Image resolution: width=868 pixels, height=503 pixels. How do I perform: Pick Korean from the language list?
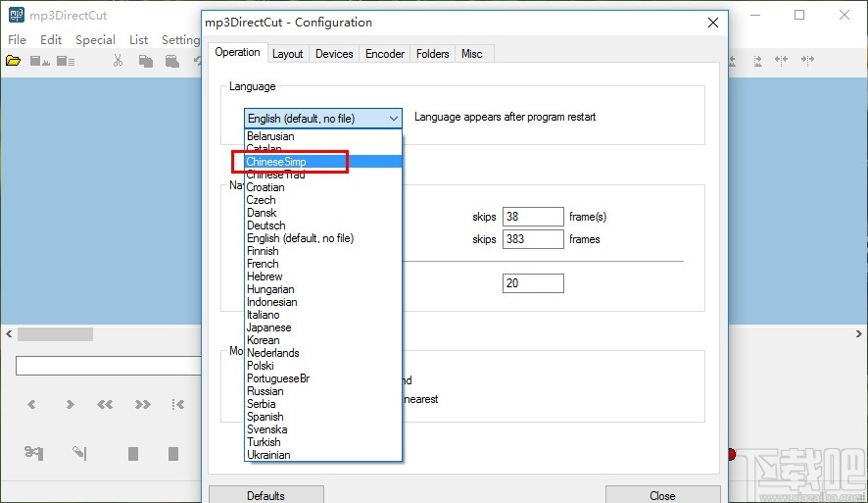click(322, 340)
